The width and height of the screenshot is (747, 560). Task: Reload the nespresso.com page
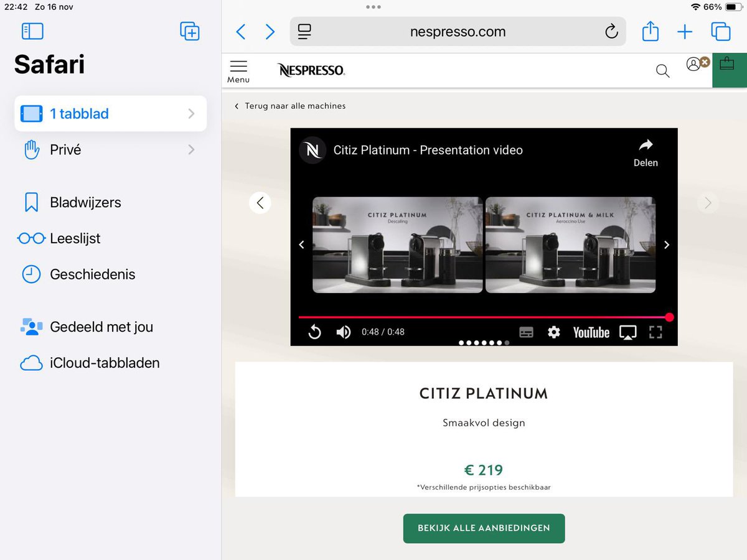[611, 32]
